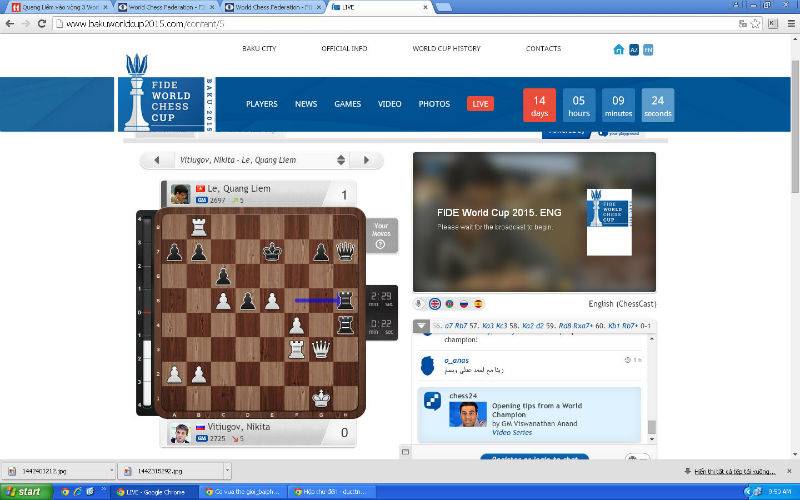The width and height of the screenshot is (800, 500).
Task: Switch site language to EN
Action: (x=648, y=49)
